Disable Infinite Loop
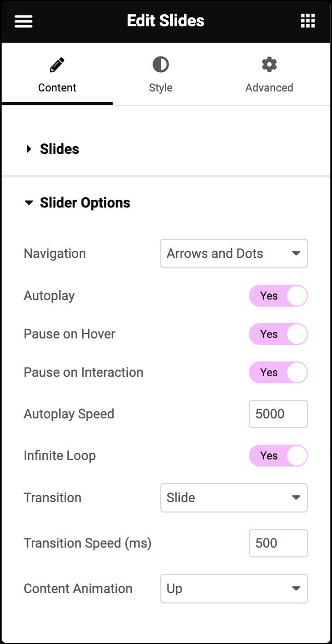 (278, 456)
